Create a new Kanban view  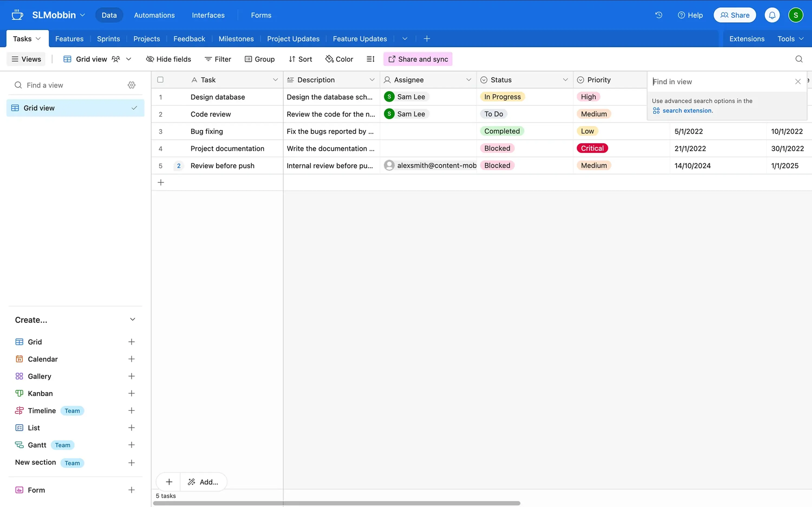click(x=132, y=393)
